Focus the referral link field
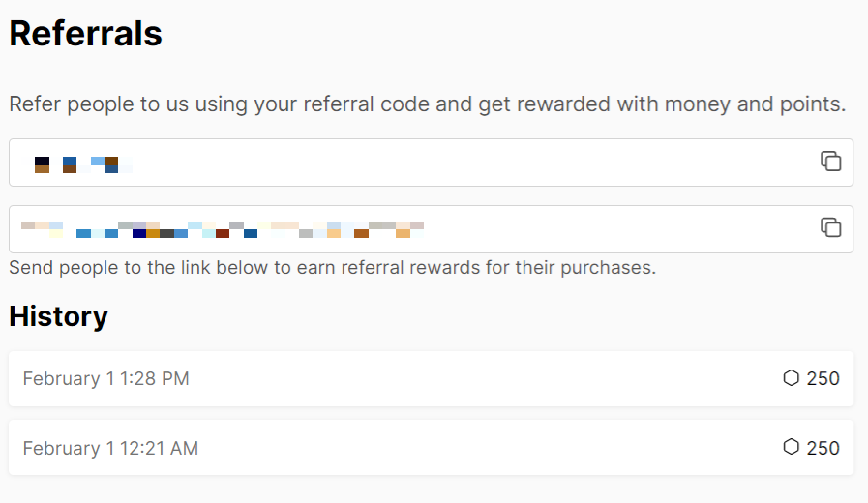 click(x=431, y=229)
